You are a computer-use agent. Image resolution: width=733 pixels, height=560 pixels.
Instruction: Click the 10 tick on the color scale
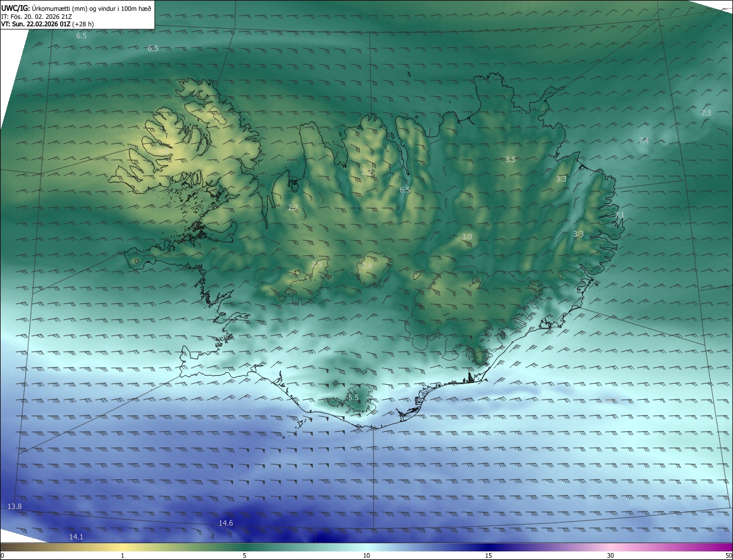click(x=366, y=556)
